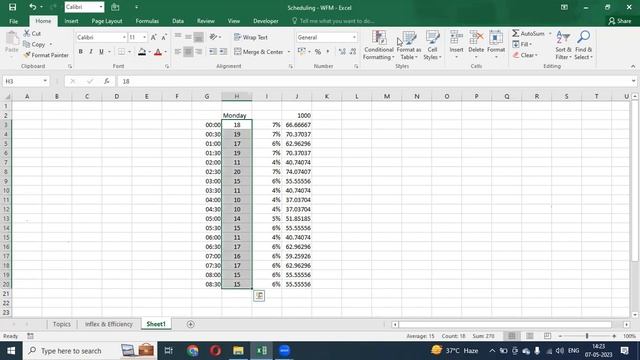Open the Format cells menu in Cells group

(x=496, y=44)
